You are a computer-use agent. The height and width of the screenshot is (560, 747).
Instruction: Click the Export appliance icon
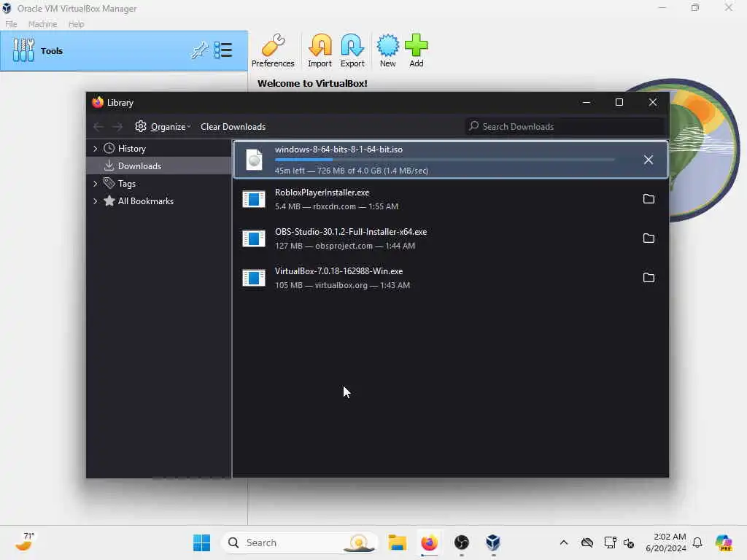pos(352,50)
